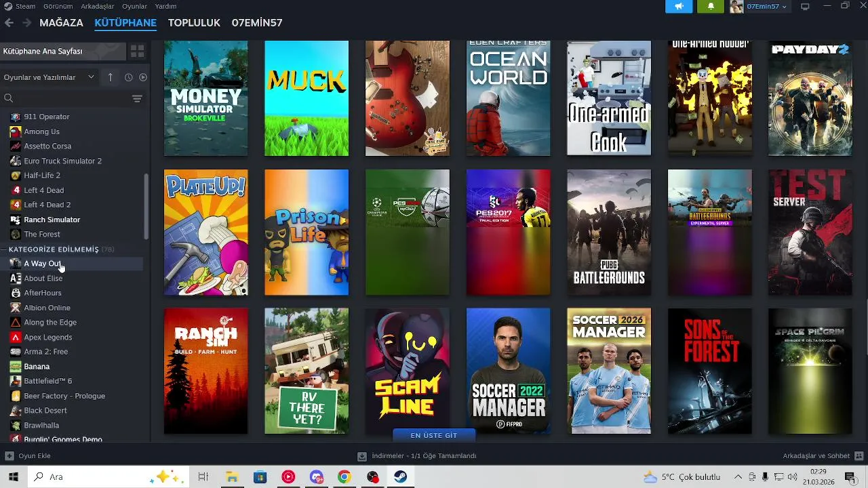Open the PlateUp! game cover

click(205, 232)
